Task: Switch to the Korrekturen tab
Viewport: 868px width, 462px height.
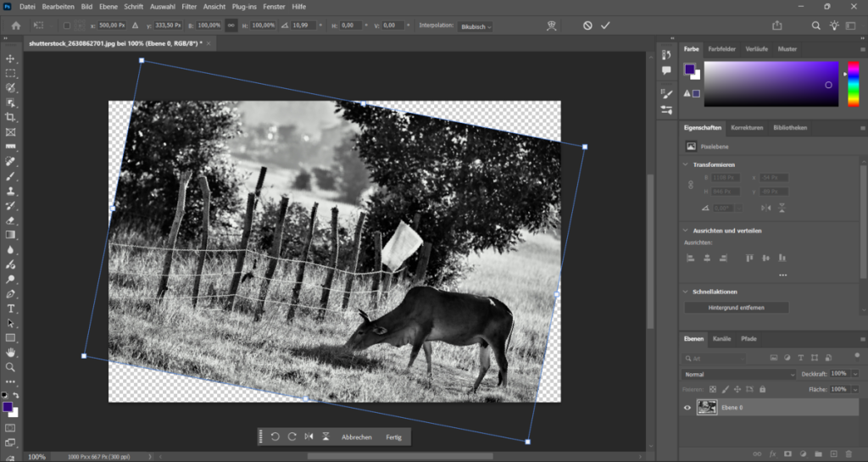Action: click(x=747, y=127)
